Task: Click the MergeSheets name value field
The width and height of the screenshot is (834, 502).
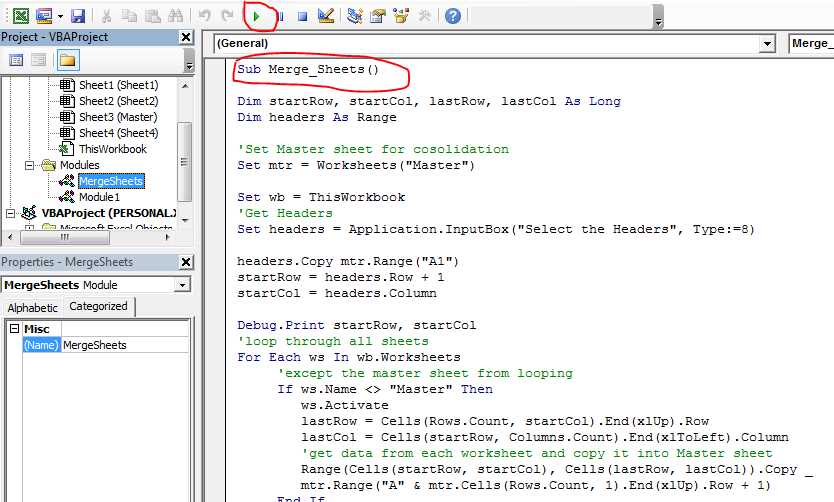Action: click(125, 345)
